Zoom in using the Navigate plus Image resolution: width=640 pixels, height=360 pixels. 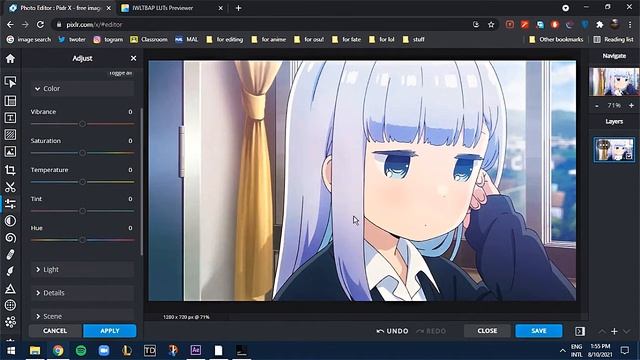pyautogui.click(x=631, y=106)
